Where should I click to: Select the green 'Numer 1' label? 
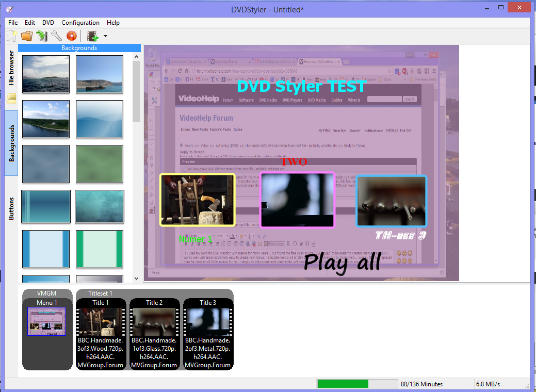pyautogui.click(x=196, y=239)
